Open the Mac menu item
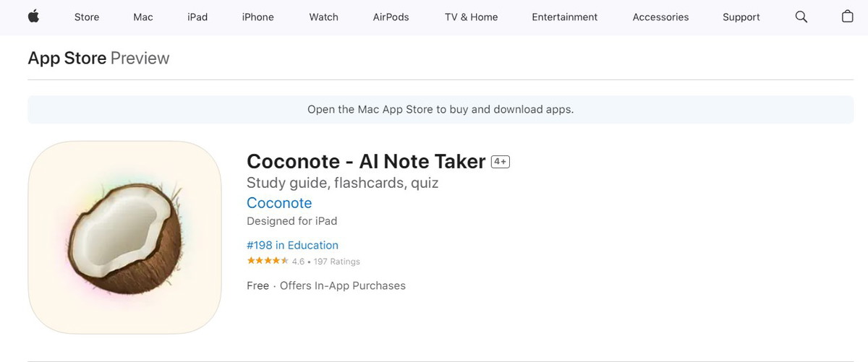Viewport: 868px width, 362px height. point(143,17)
